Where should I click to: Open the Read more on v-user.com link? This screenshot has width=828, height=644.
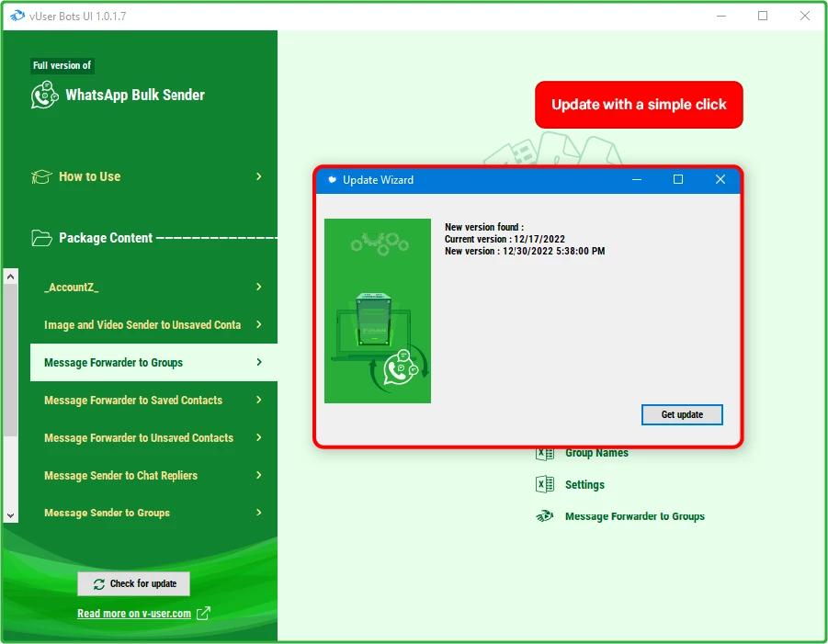[134, 614]
